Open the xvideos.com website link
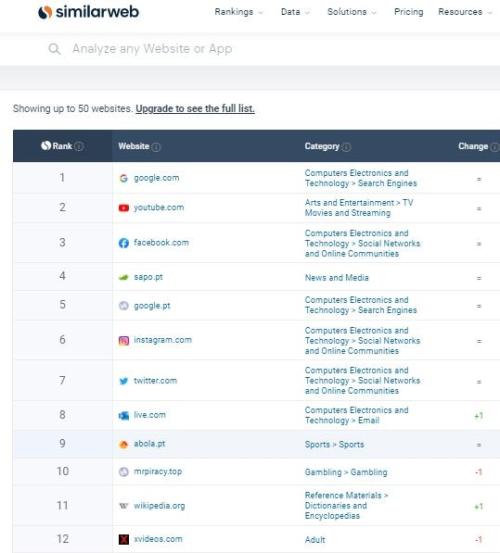 click(x=158, y=539)
